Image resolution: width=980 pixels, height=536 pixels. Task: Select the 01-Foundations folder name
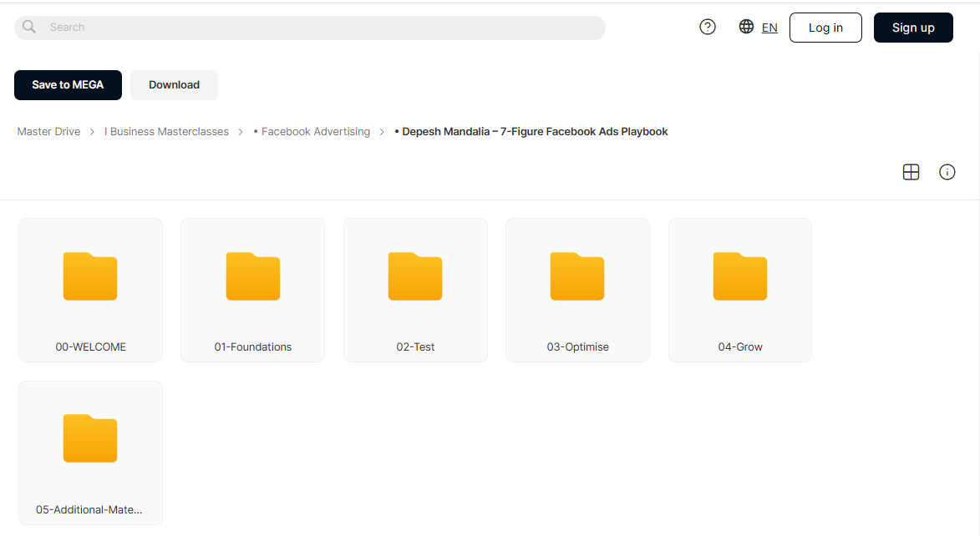point(253,346)
